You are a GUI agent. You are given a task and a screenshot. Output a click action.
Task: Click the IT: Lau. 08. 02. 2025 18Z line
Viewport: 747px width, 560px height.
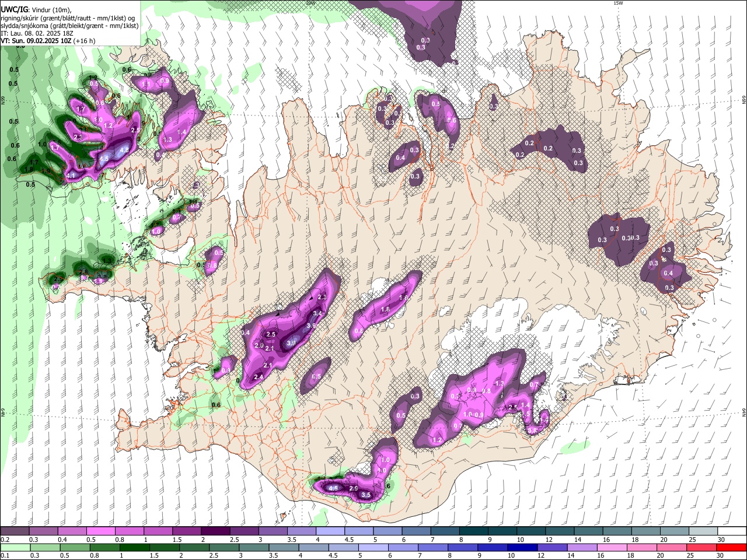pyautogui.click(x=37, y=33)
